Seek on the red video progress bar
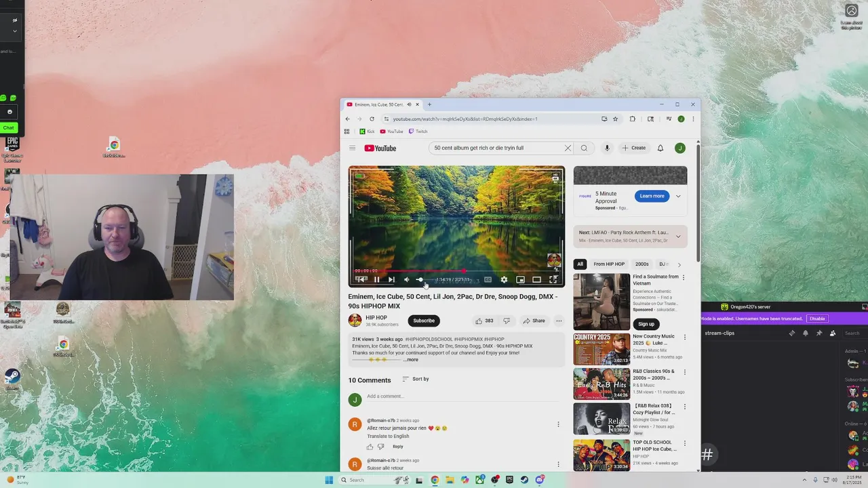868x488 pixels. click(x=456, y=270)
